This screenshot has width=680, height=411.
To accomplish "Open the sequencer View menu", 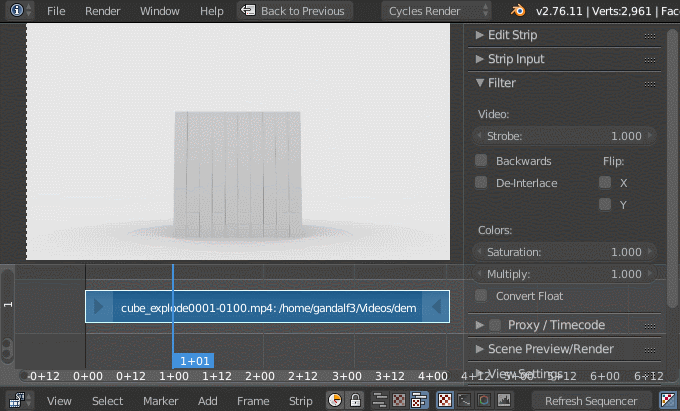I will [x=59, y=401].
